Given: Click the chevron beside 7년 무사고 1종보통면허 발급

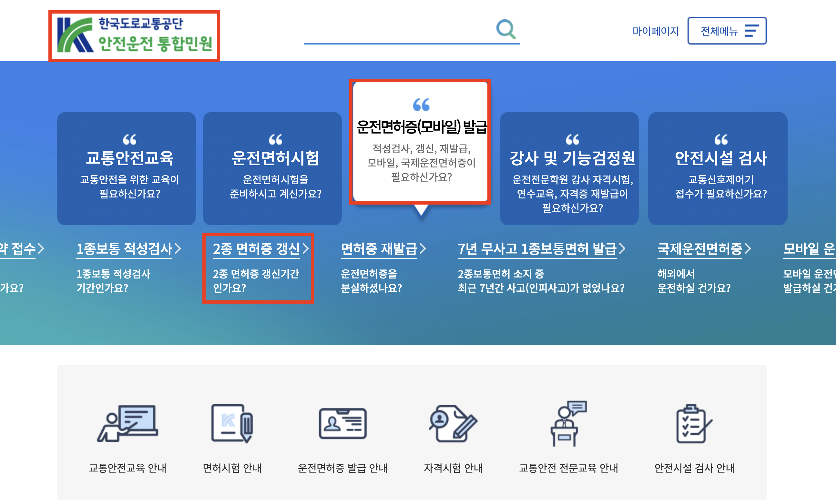Looking at the screenshot, I should (622, 249).
